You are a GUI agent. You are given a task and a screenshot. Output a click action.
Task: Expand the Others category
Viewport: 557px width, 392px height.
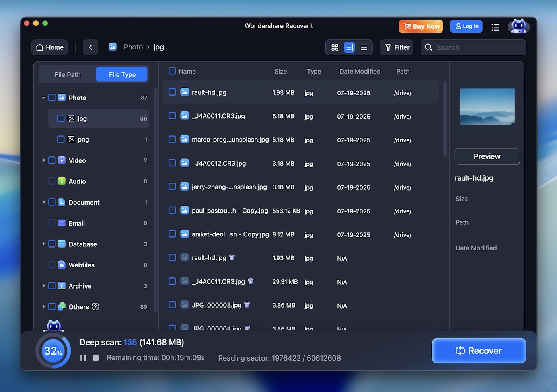coord(43,306)
